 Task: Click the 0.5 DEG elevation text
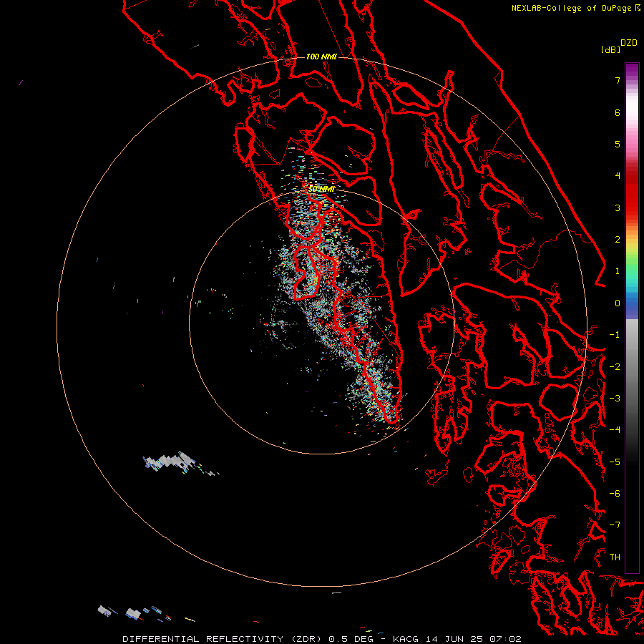tap(351, 639)
